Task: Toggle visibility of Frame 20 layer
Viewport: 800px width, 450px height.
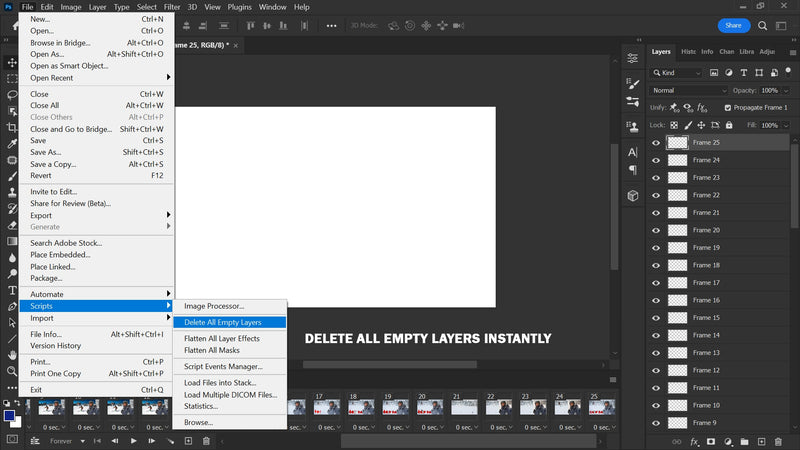Action: coord(656,230)
